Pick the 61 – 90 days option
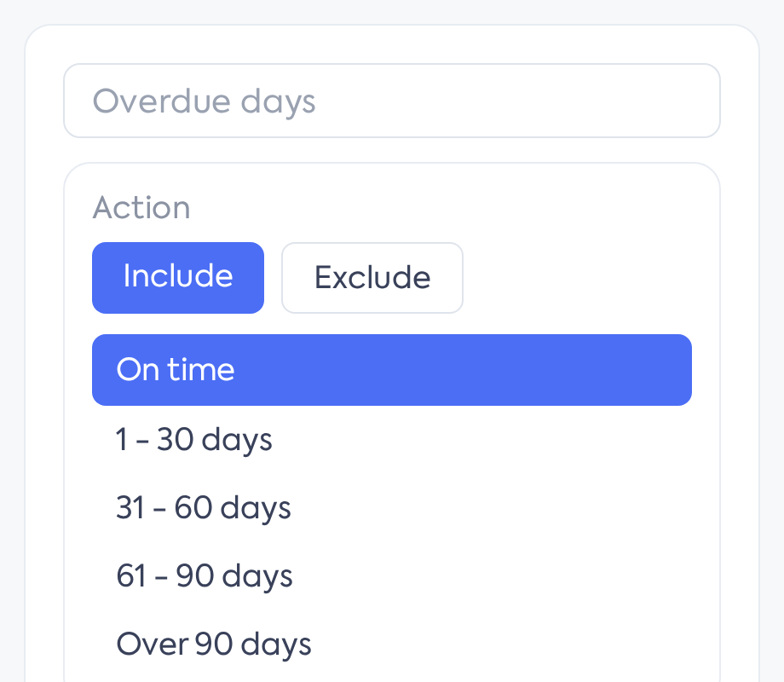Screen dimensions: 784x682 (x=391, y=575)
